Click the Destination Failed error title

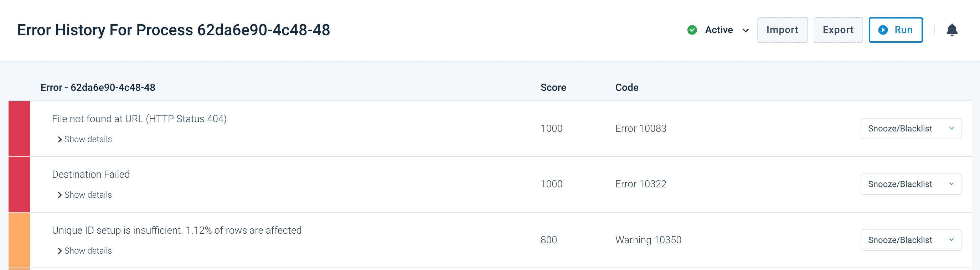click(x=91, y=175)
